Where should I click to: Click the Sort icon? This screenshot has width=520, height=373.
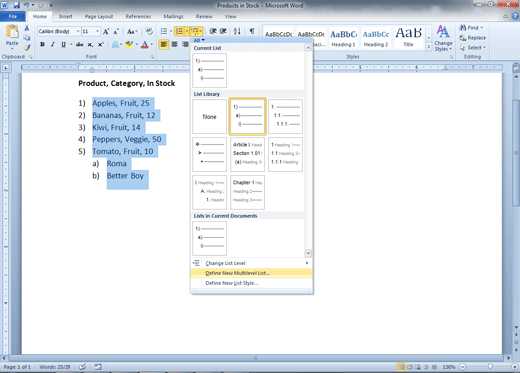tap(237, 31)
